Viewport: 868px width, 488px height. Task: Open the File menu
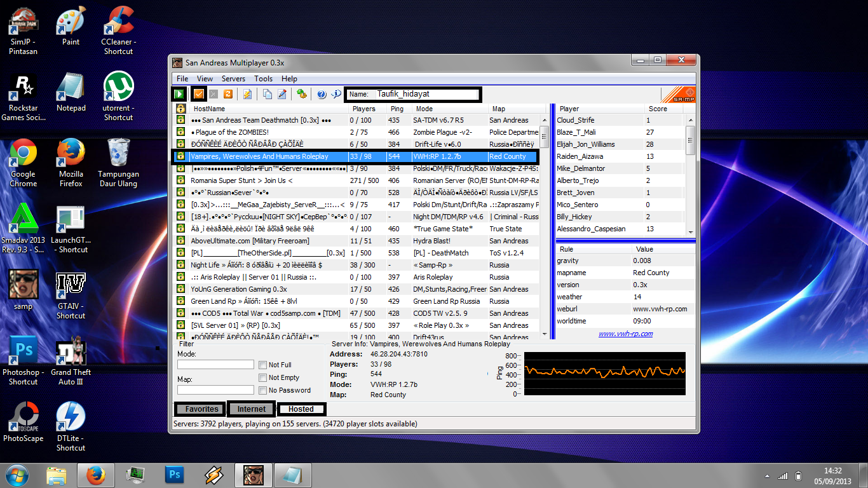point(182,79)
